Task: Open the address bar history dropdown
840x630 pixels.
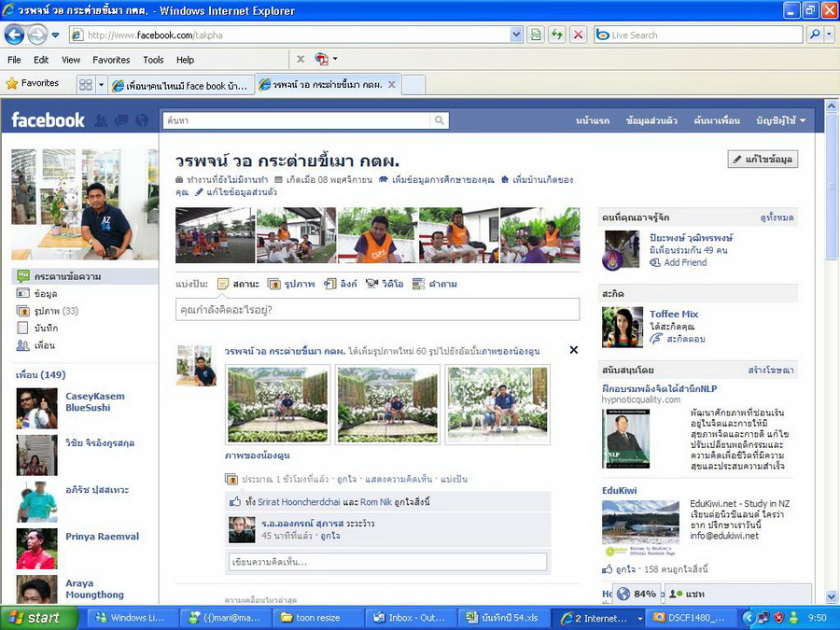Action: click(x=516, y=35)
